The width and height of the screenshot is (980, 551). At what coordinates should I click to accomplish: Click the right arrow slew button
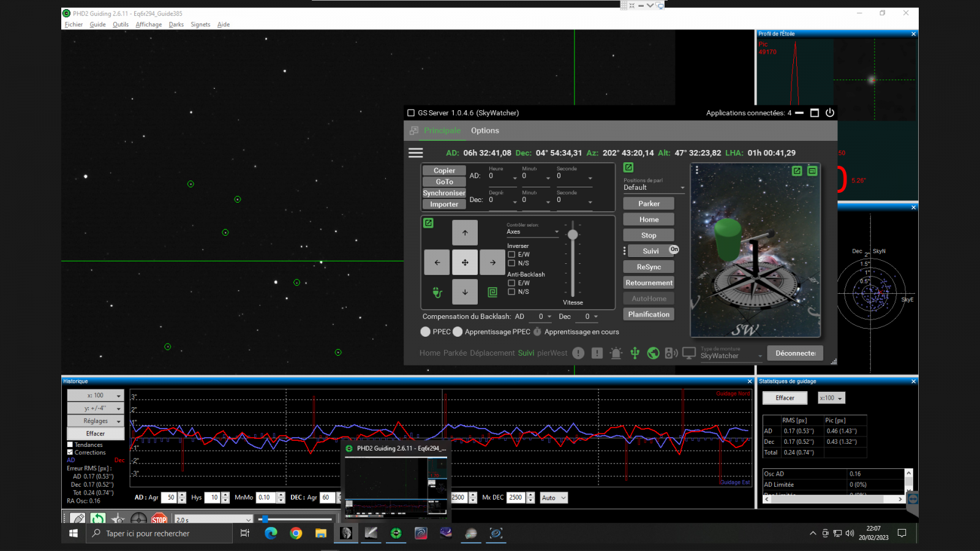pos(492,263)
